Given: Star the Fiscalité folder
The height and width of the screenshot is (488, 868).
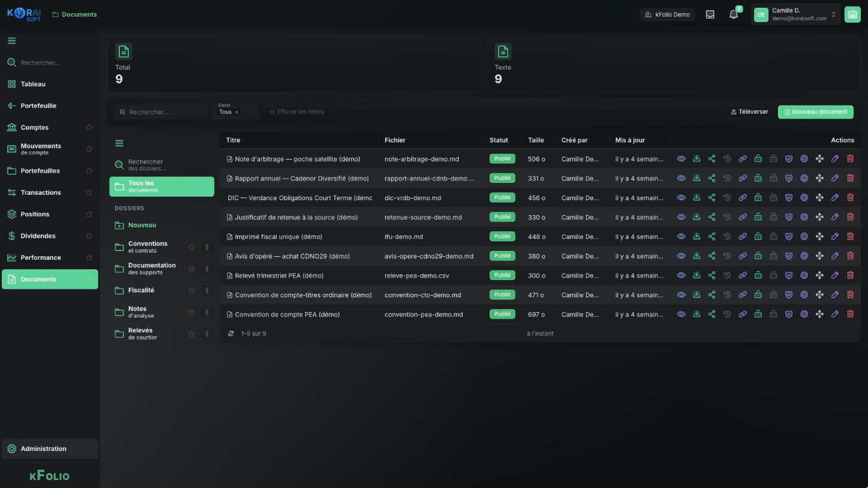Looking at the screenshot, I should coord(191,291).
